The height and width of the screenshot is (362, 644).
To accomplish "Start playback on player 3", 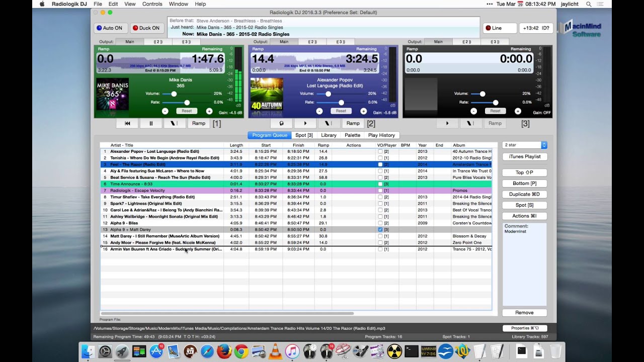I will click(x=447, y=123).
